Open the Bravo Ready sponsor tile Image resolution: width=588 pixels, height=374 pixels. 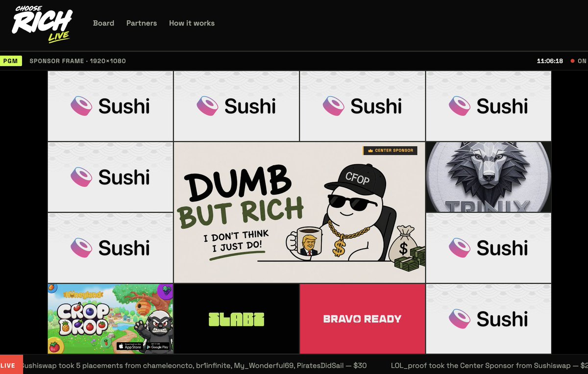coord(362,319)
